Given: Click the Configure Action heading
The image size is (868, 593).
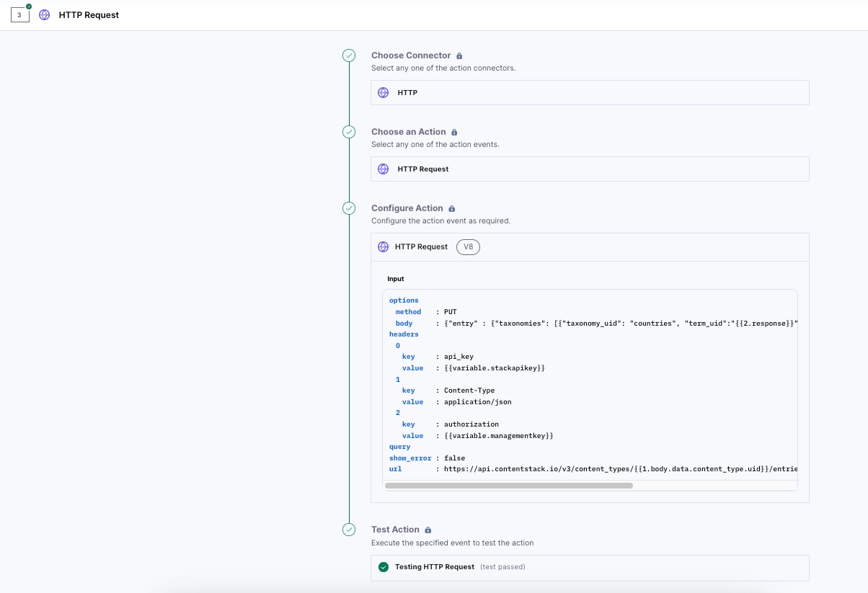Looking at the screenshot, I should [407, 208].
